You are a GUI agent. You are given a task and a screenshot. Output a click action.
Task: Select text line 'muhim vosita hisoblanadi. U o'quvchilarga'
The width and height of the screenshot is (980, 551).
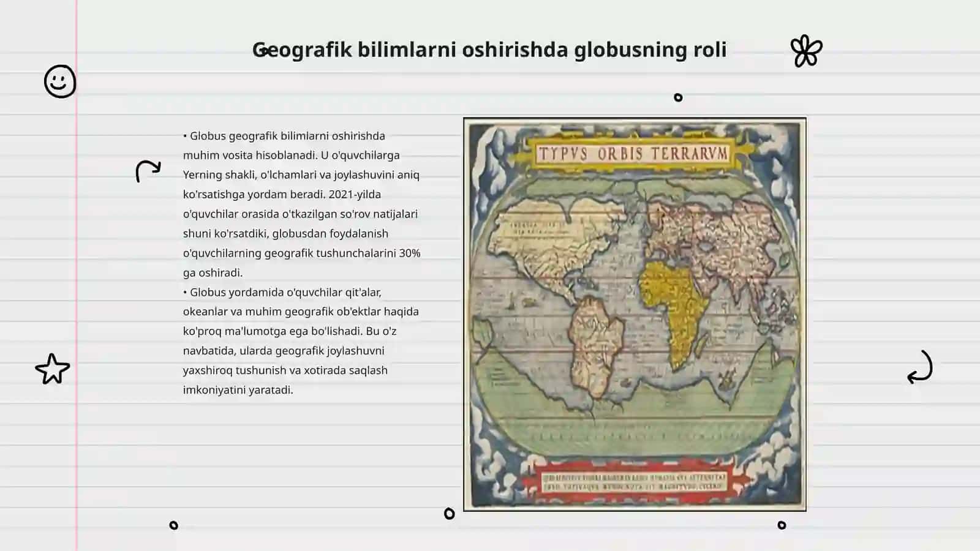(292, 156)
